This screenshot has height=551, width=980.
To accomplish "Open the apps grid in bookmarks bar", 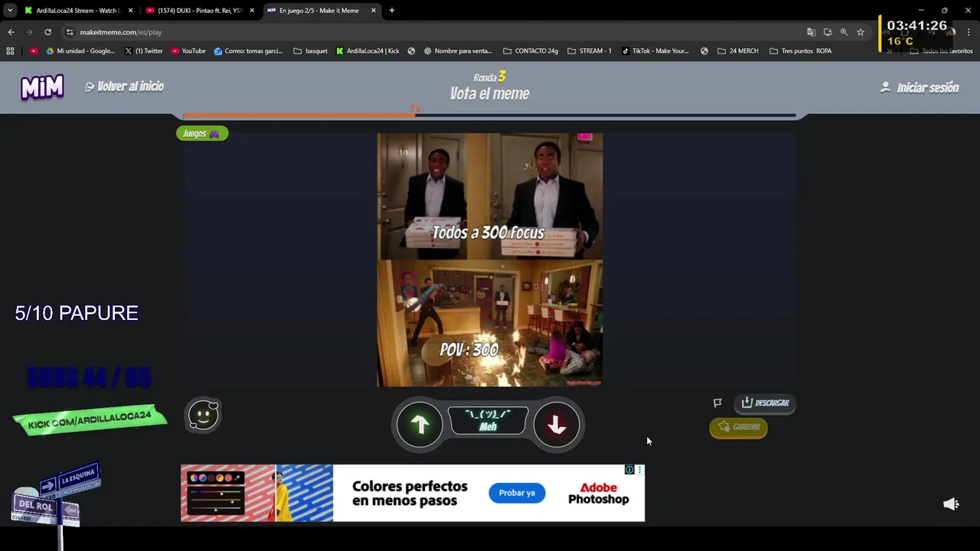I will pyautogui.click(x=10, y=51).
